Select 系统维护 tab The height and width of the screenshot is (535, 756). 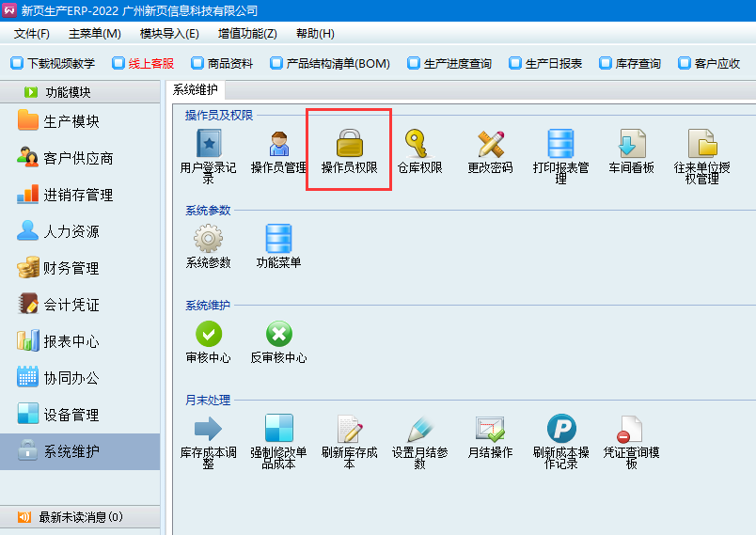(x=196, y=89)
